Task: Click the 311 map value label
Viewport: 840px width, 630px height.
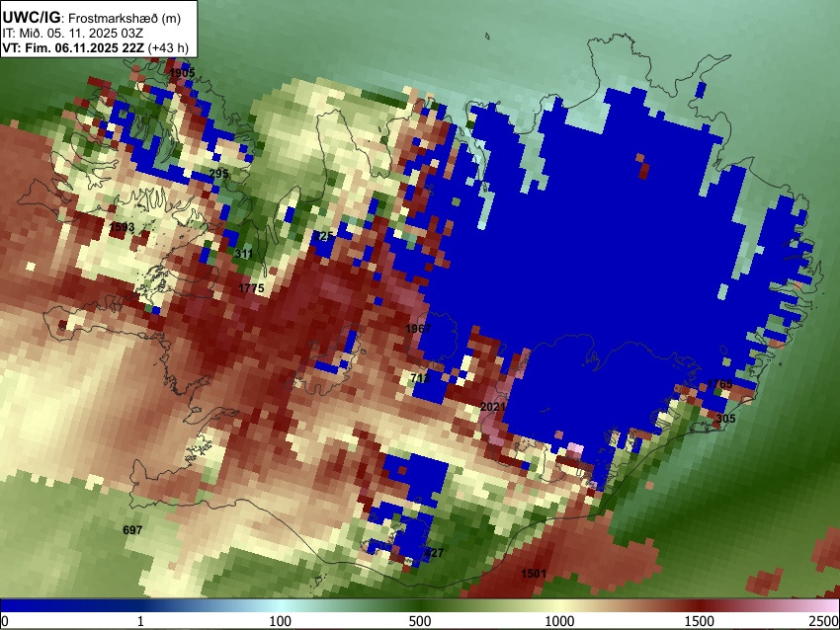Action: pos(244,253)
